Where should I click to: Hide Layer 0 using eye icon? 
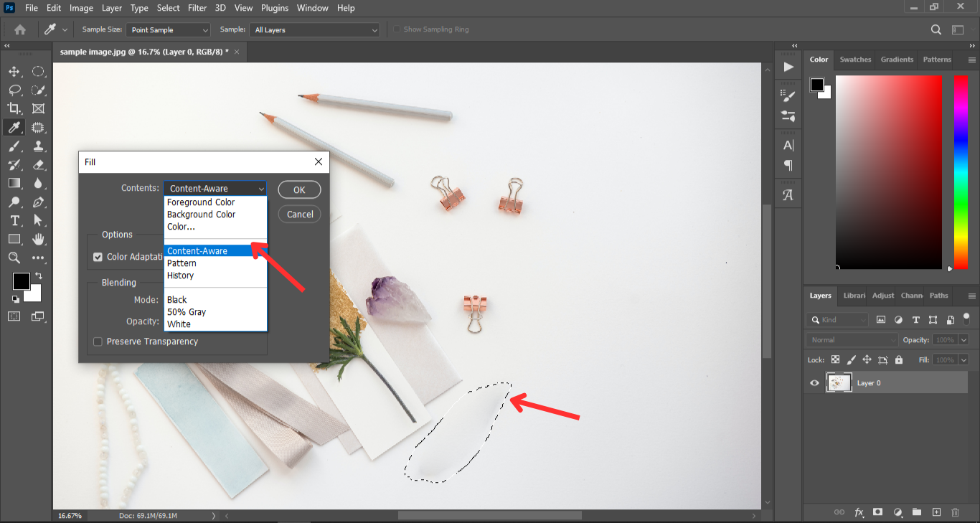(x=814, y=383)
